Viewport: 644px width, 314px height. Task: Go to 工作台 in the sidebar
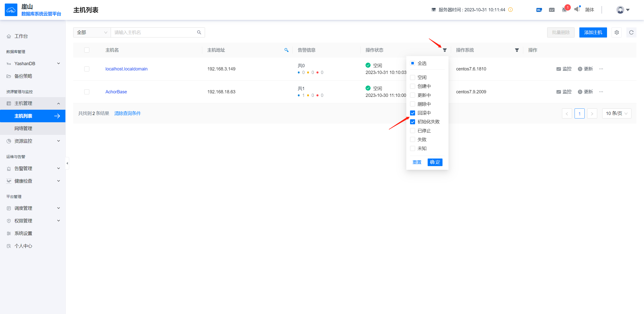[x=21, y=36]
